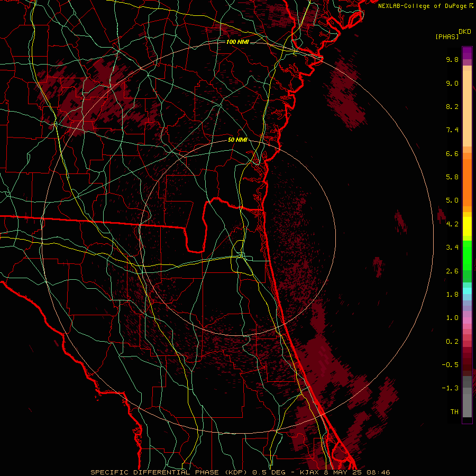Pick the yellow band of color bar

(x=467, y=226)
